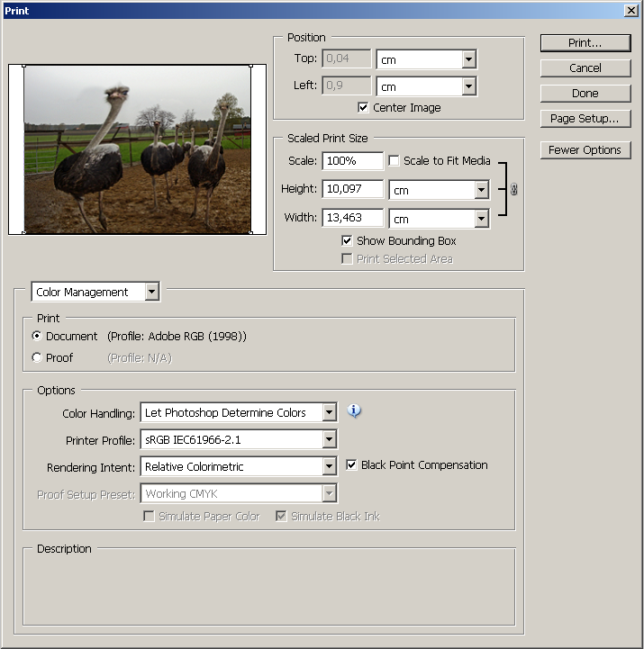Click Fewer Options button

[585, 149]
